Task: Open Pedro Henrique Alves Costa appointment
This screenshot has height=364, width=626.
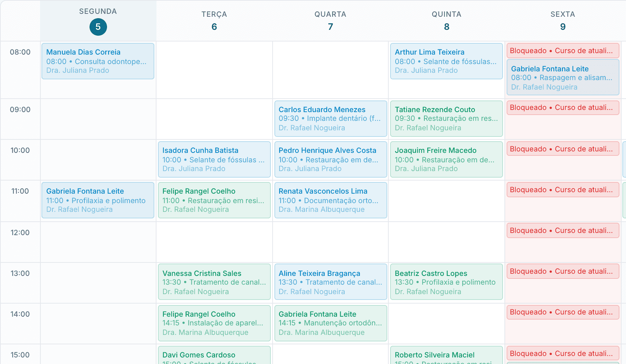Action: pyautogui.click(x=330, y=159)
